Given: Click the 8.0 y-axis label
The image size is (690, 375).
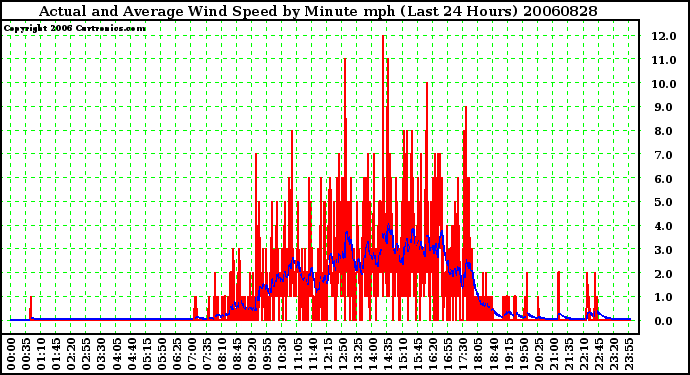Looking at the screenshot, I should (x=664, y=131).
